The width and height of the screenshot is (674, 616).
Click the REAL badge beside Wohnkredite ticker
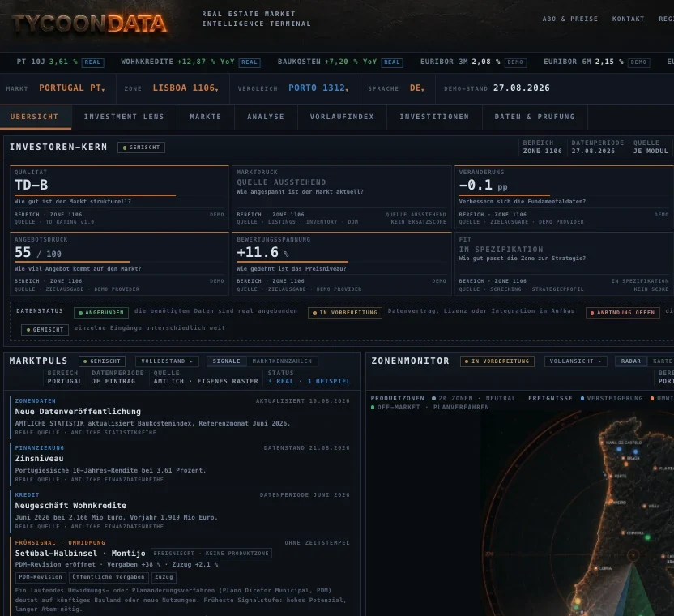pos(250,62)
